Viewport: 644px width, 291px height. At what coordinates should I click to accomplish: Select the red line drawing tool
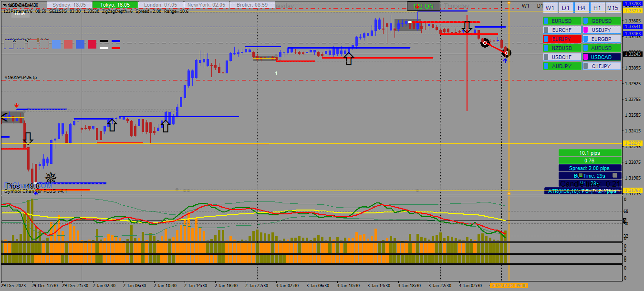(x=116, y=47)
